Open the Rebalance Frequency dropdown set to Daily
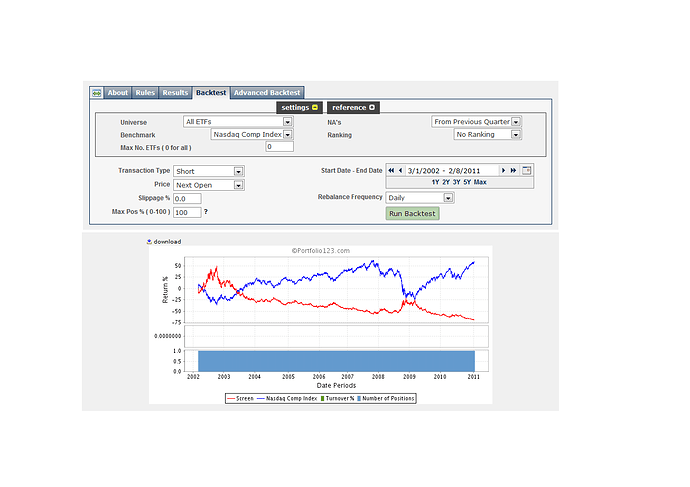This screenshot has height=487, width=690. (420, 198)
